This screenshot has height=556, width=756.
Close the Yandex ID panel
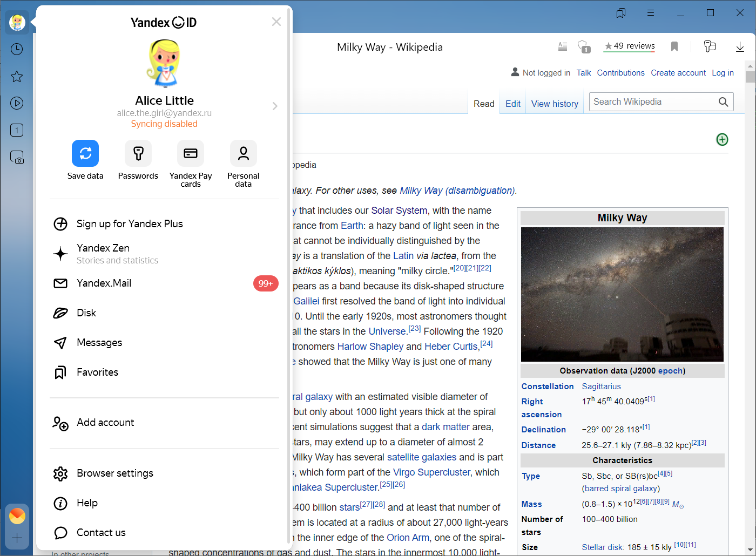pyautogui.click(x=276, y=22)
